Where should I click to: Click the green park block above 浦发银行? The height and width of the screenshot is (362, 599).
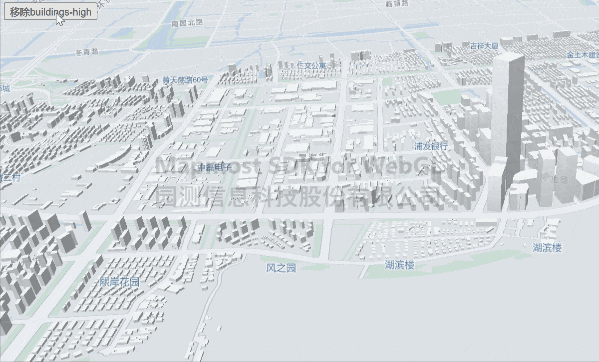[x=447, y=97]
